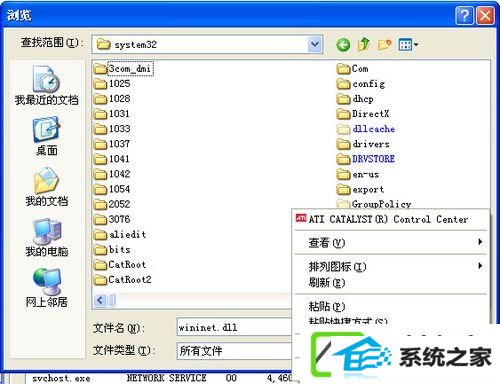The image size is (500, 384).
Task: Select the bits folder
Action: 112,249
